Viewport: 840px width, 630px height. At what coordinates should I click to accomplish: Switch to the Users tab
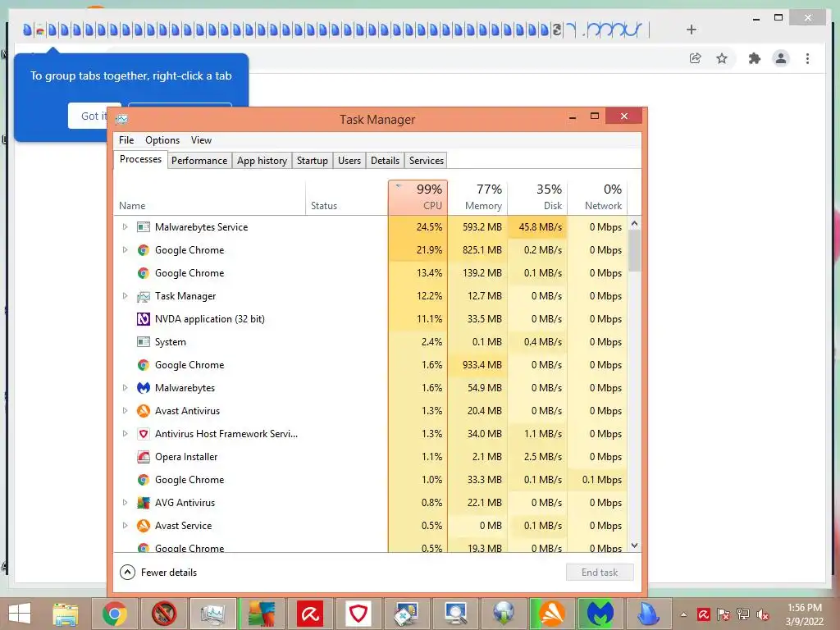click(349, 161)
